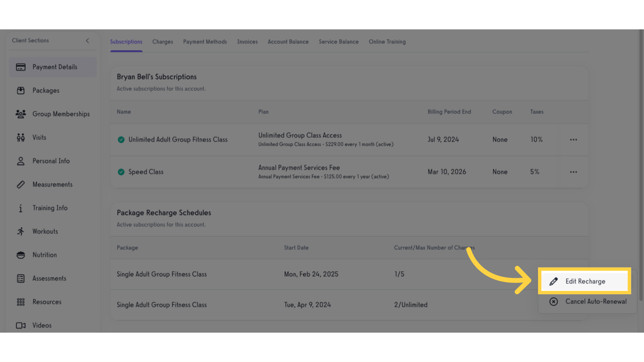Click green check beside Speed Class
This screenshot has height=362, width=644.
point(121,172)
